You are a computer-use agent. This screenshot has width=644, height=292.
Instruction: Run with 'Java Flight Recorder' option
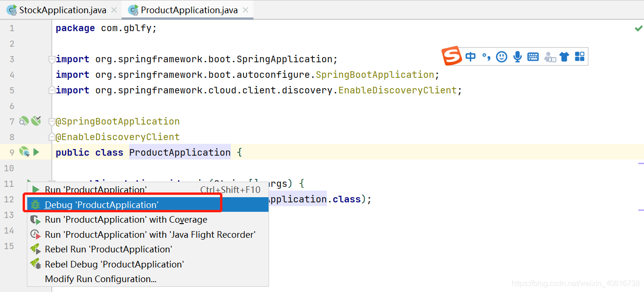pyautogui.click(x=148, y=234)
